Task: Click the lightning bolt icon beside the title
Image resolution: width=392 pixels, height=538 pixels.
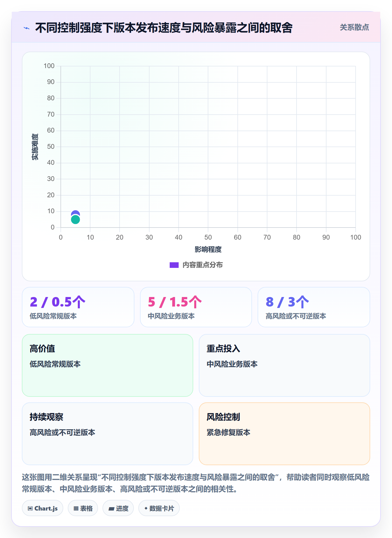Action: 27,28
